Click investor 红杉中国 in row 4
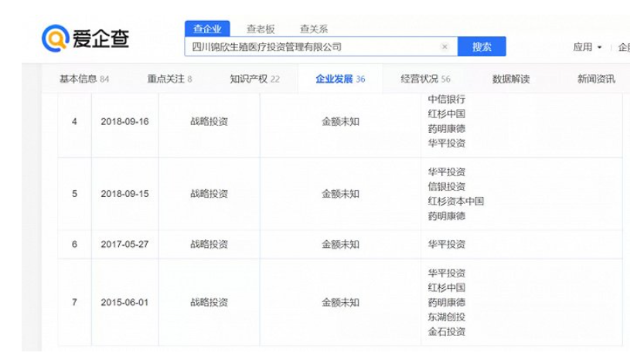This screenshot has height=363, width=644. [x=446, y=114]
